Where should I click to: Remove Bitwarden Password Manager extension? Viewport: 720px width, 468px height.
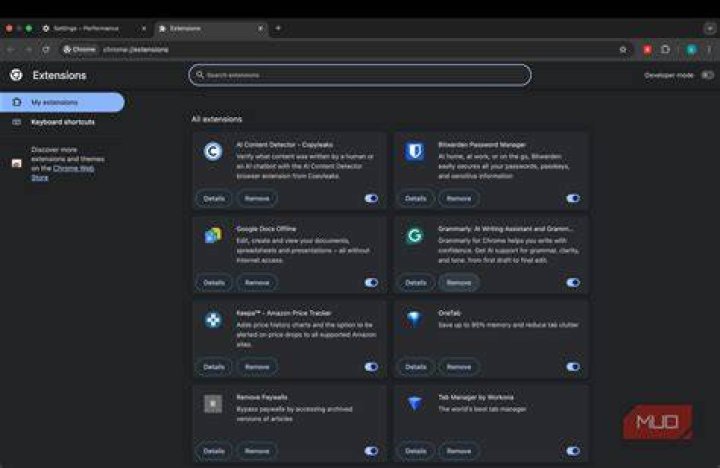pyautogui.click(x=459, y=198)
